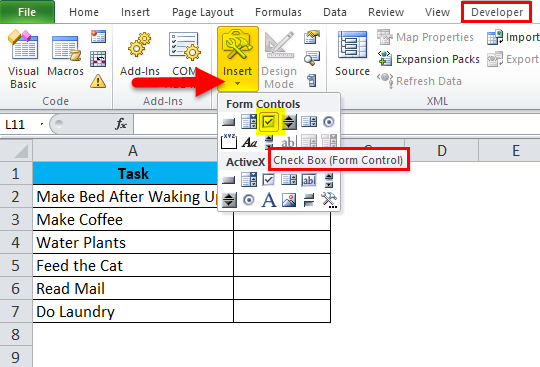Switch to the Data tab

[335, 12]
